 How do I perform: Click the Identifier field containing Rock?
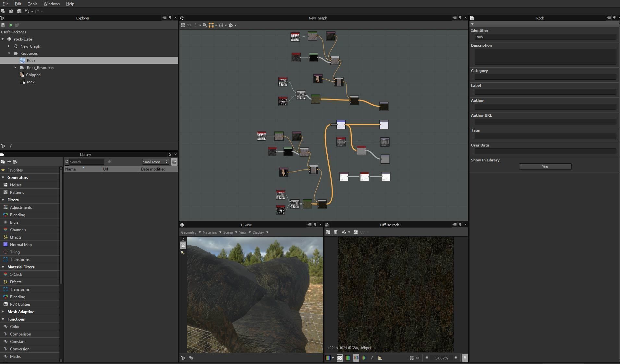tap(545, 37)
